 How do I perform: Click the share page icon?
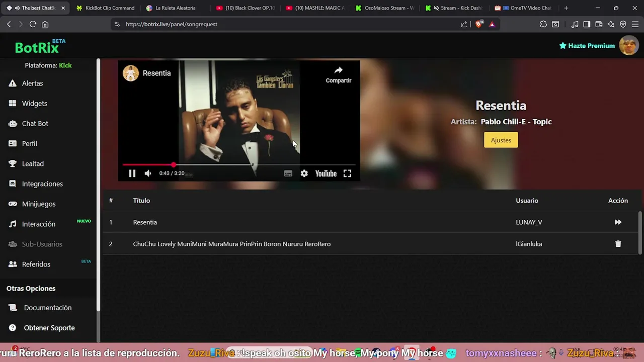[464, 24]
